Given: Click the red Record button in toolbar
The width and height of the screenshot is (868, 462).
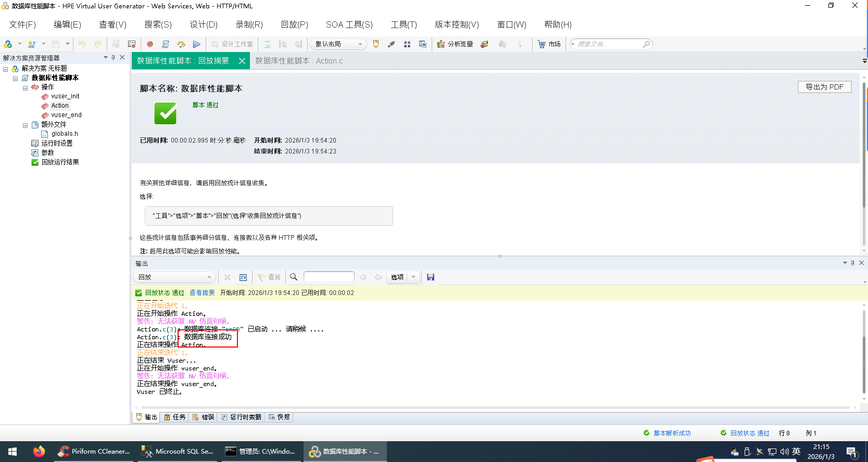Looking at the screenshot, I should point(150,44).
